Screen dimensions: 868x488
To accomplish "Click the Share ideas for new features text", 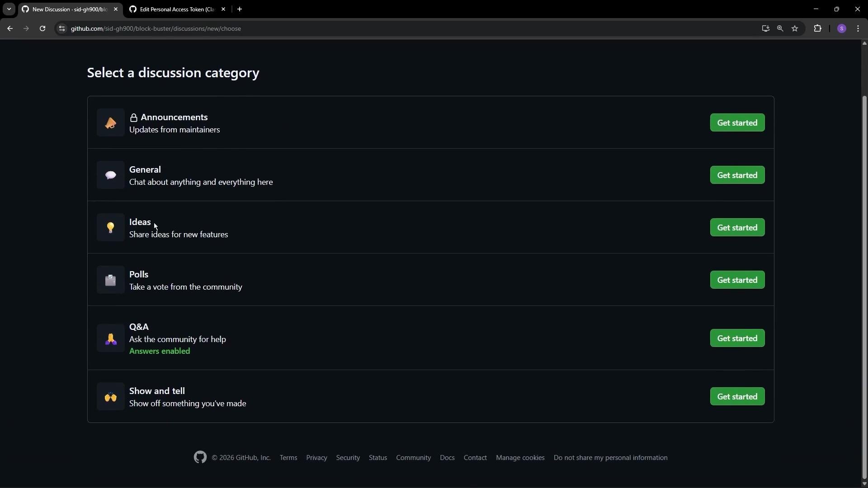I will click(x=179, y=235).
